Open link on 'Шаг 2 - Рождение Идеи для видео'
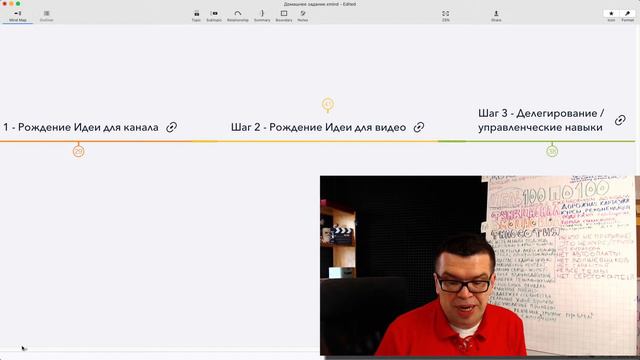Screen dimensions: 640x360 (419, 127)
